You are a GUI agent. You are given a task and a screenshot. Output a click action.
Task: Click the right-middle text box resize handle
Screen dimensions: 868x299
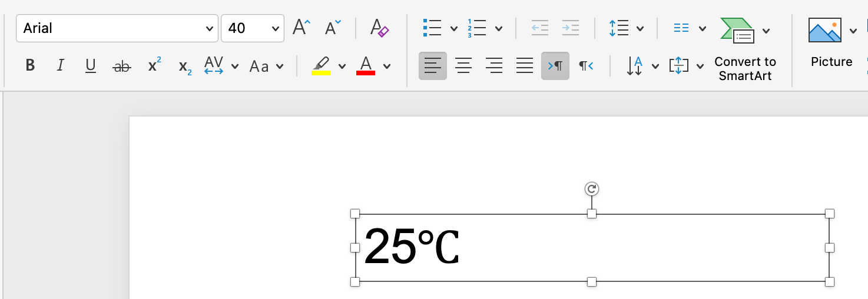830,248
